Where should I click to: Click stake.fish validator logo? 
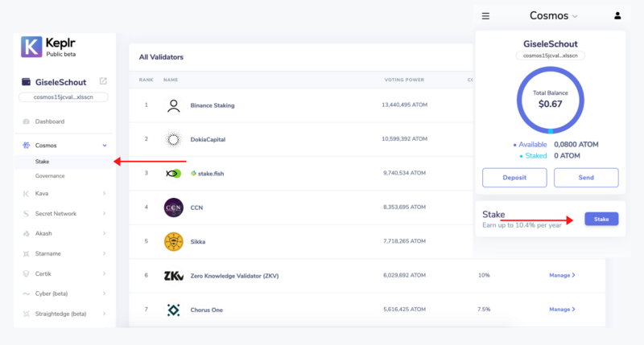click(173, 174)
